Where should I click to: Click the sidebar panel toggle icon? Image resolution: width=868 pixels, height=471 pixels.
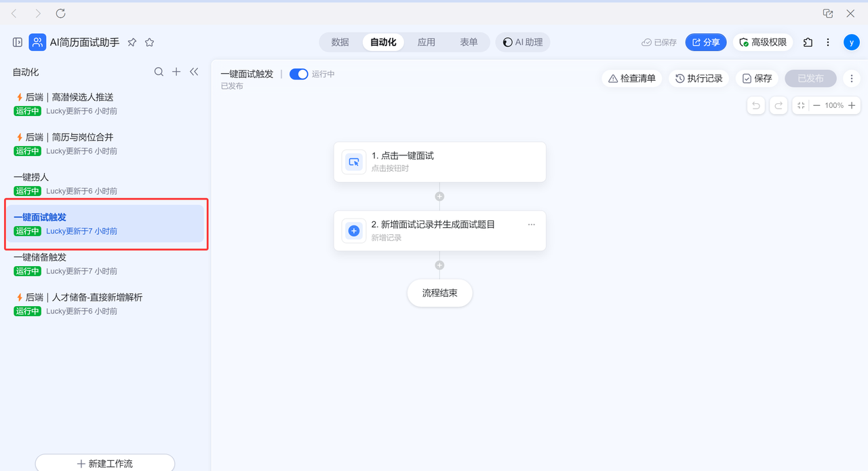pos(18,42)
